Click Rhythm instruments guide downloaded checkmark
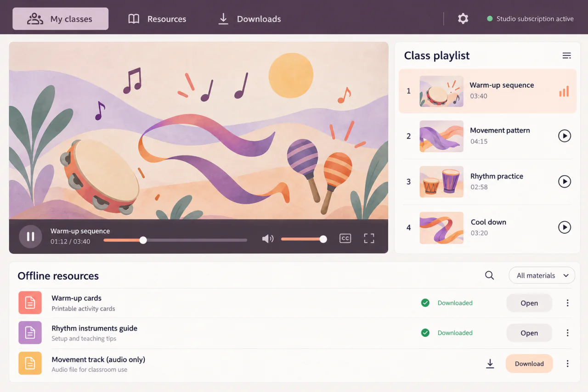 click(x=425, y=333)
